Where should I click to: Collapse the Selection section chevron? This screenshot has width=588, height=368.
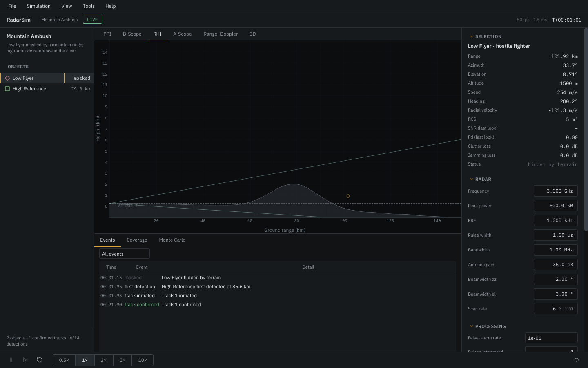[471, 36]
